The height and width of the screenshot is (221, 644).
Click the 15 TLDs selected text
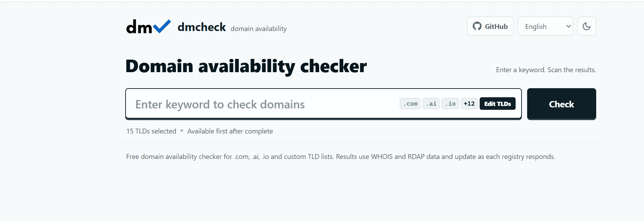pos(151,131)
